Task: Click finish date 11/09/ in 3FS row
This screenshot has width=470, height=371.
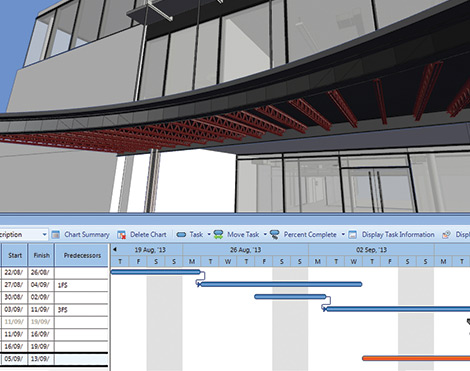Action: [x=41, y=310]
